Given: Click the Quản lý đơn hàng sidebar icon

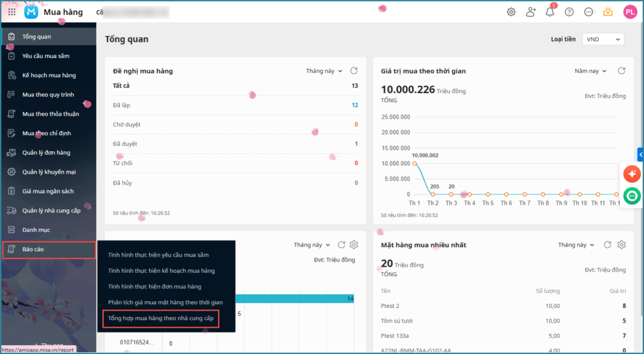Looking at the screenshot, I should point(11,152).
